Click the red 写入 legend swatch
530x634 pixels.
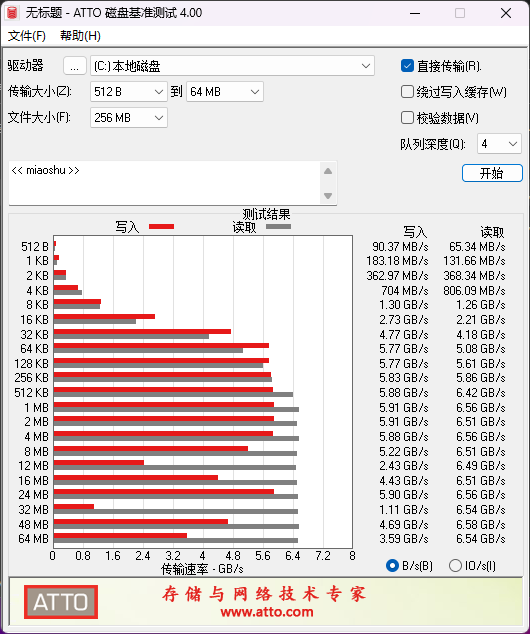tap(161, 226)
